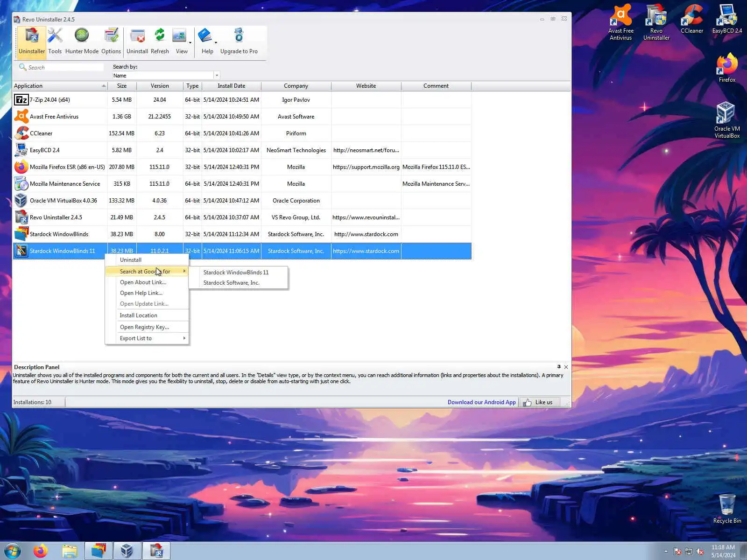Search Google for Stardock Software, Inc.
Image resolution: width=747 pixels, height=560 pixels.
239,283
